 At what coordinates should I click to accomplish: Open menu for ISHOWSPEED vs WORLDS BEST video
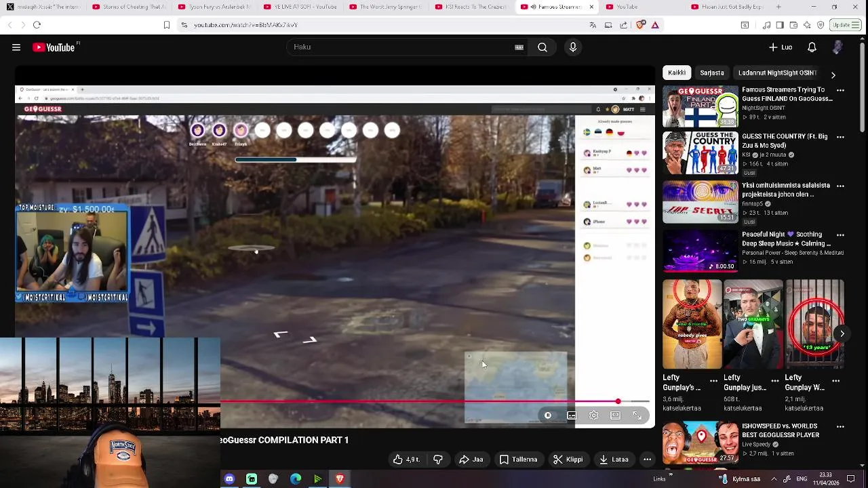click(840, 427)
